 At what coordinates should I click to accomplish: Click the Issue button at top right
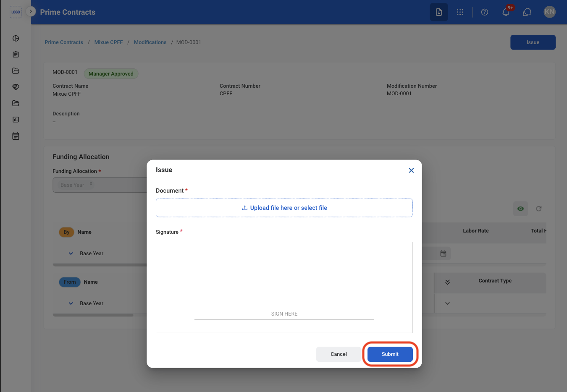[x=533, y=42]
